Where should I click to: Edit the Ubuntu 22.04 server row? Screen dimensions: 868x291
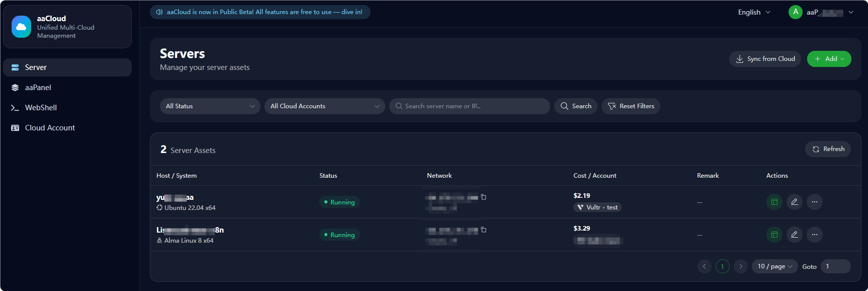click(795, 202)
